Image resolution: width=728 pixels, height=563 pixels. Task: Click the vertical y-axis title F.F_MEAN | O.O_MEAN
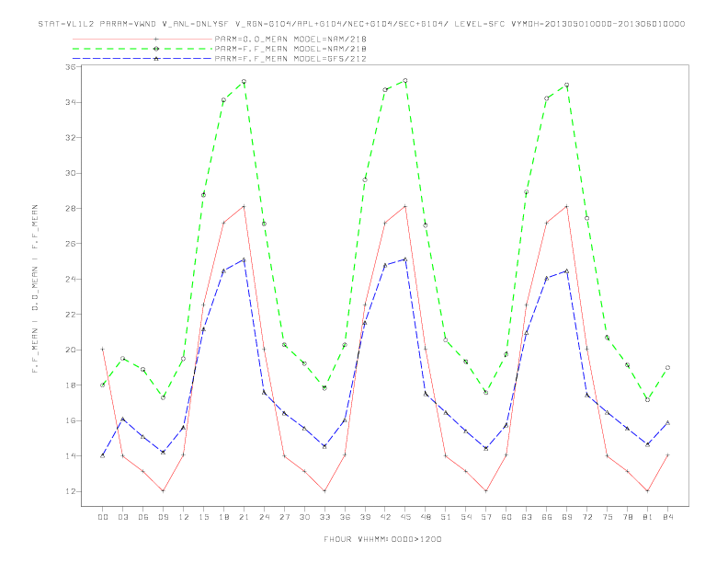coord(35,289)
